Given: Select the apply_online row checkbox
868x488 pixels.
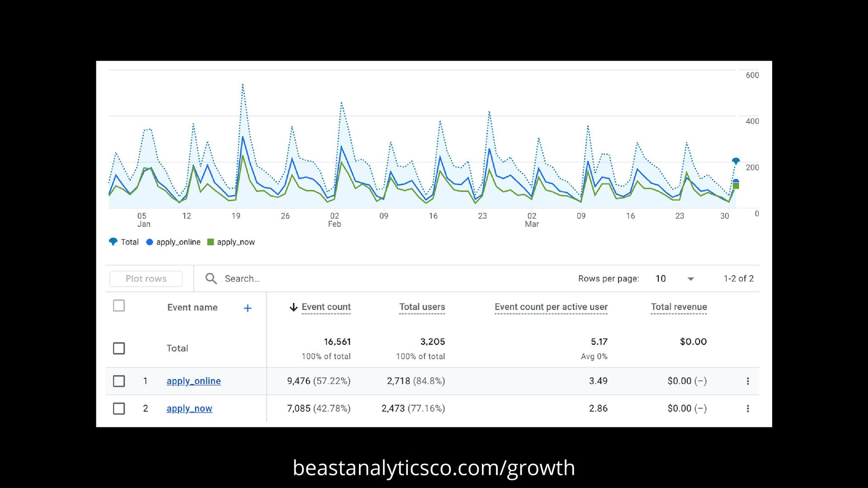Looking at the screenshot, I should (119, 381).
